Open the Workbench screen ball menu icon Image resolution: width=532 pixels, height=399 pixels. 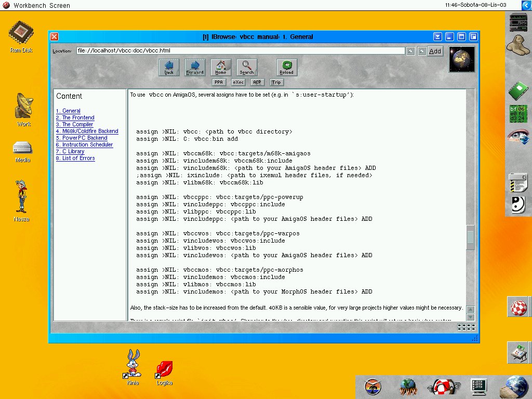(6, 5)
